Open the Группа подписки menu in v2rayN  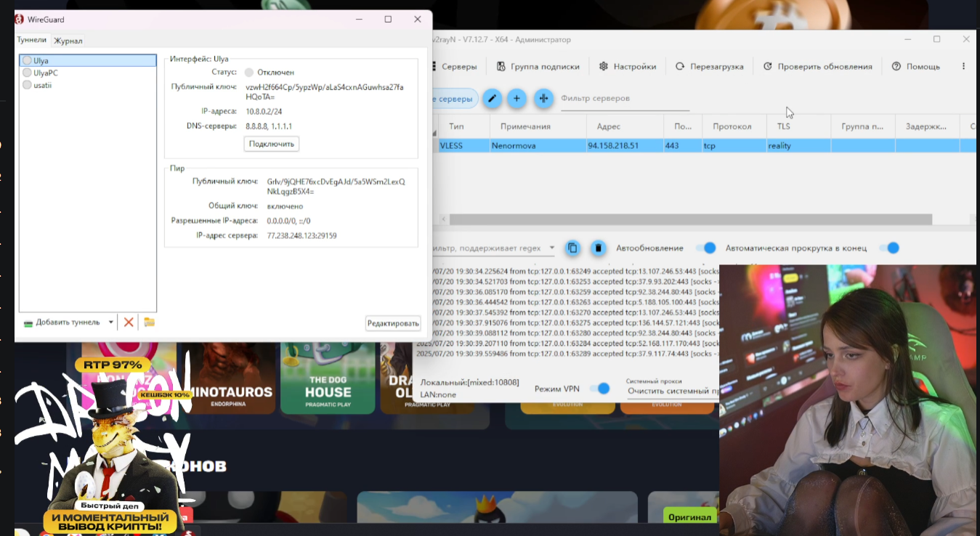(x=538, y=66)
